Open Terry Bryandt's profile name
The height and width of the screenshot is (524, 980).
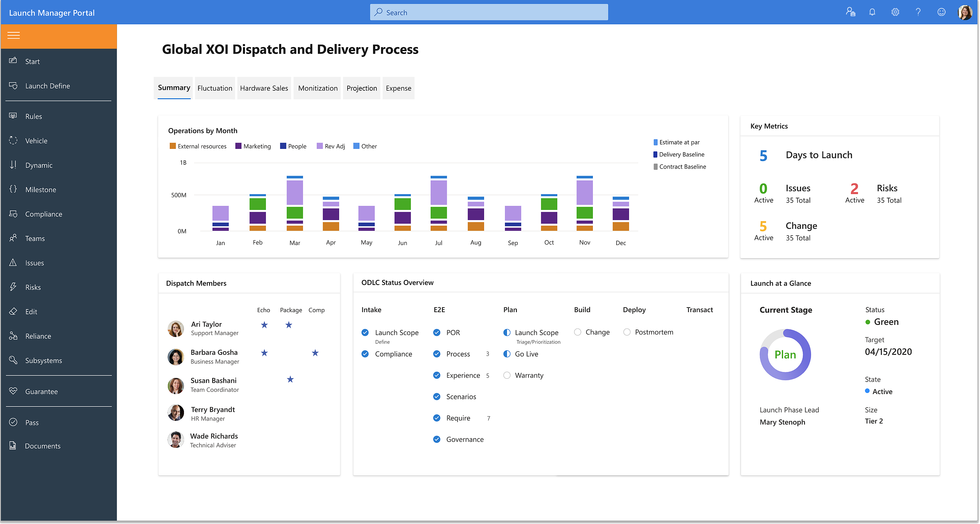pos(213,410)
